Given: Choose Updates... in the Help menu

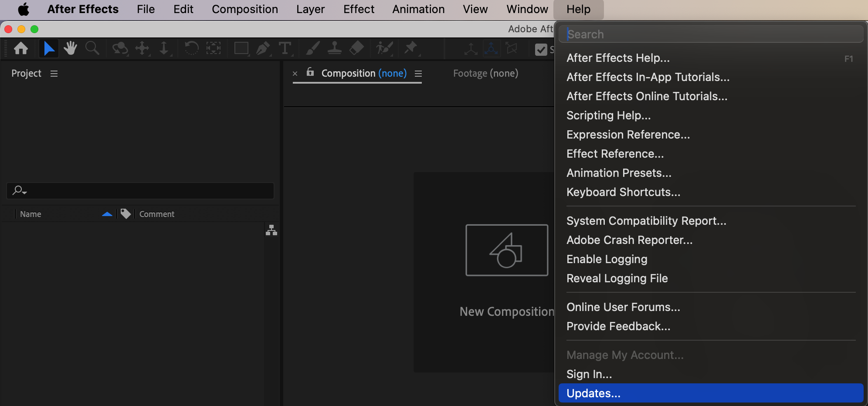Looking at the screenshot, I should point(593,393).
